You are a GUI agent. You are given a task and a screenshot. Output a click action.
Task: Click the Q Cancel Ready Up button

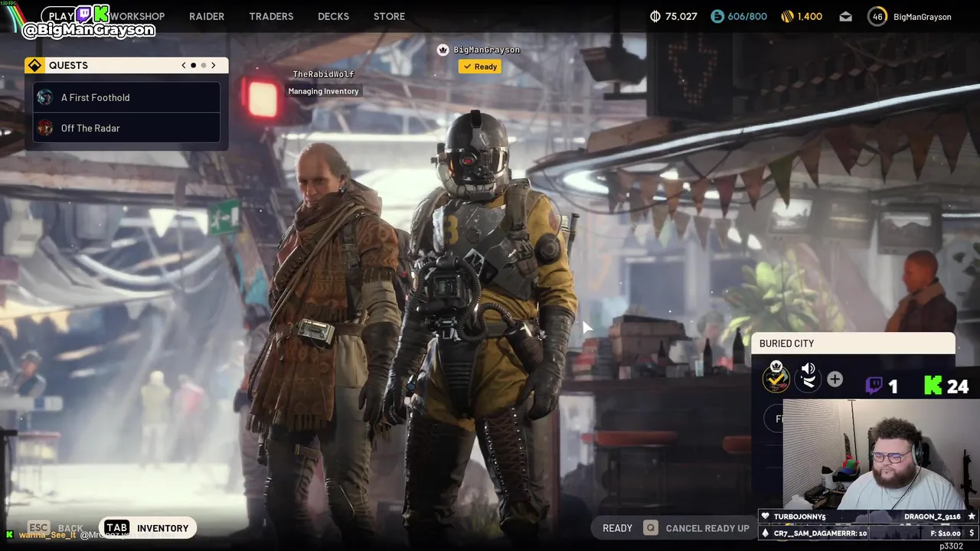tap(696, 528)
